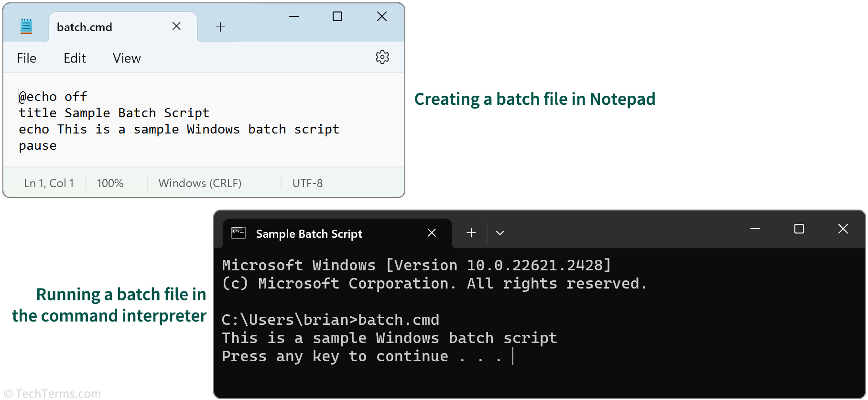Click the command prompt icon in terminal tab
The height and width of the screenshot is (400, 868).
click(x=239, y=233)
